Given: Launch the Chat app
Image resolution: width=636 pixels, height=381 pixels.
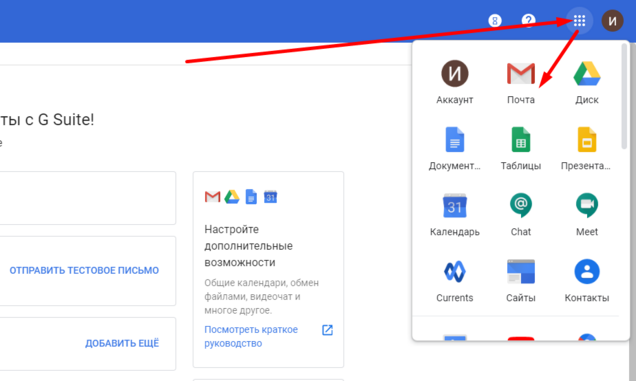Looking at the screenshot, I should [521, 215].
